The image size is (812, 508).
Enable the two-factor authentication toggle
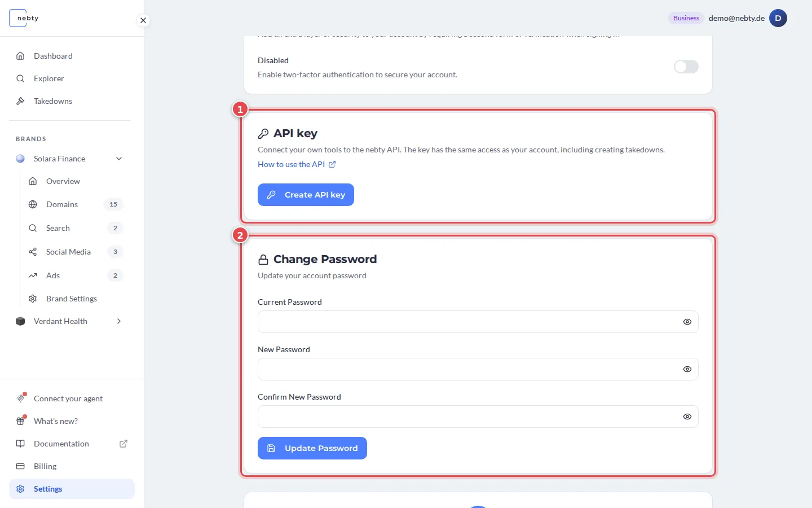[x=686, y=67]
